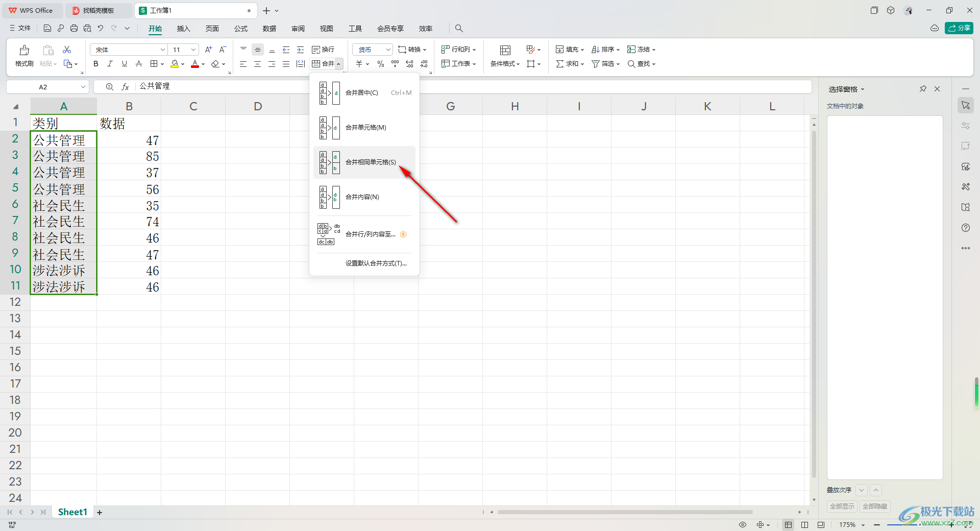The width and height of the screenshot is (980, 531).
Task: Add a new sheet with the plus button
Action: click(100, 513)
